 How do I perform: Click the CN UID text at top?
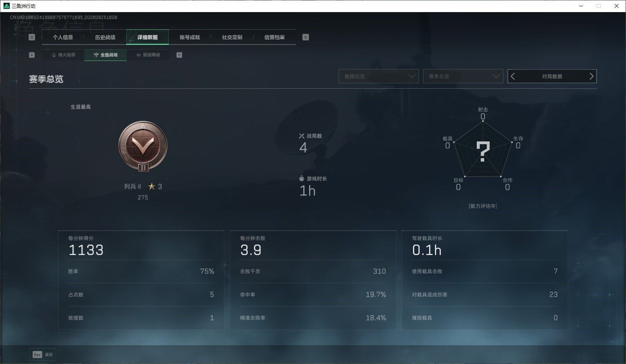click(x=64, y=17)
